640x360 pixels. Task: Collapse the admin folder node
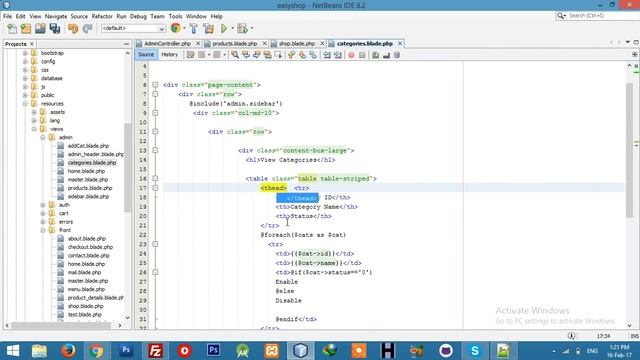click(x=42, y=138)
